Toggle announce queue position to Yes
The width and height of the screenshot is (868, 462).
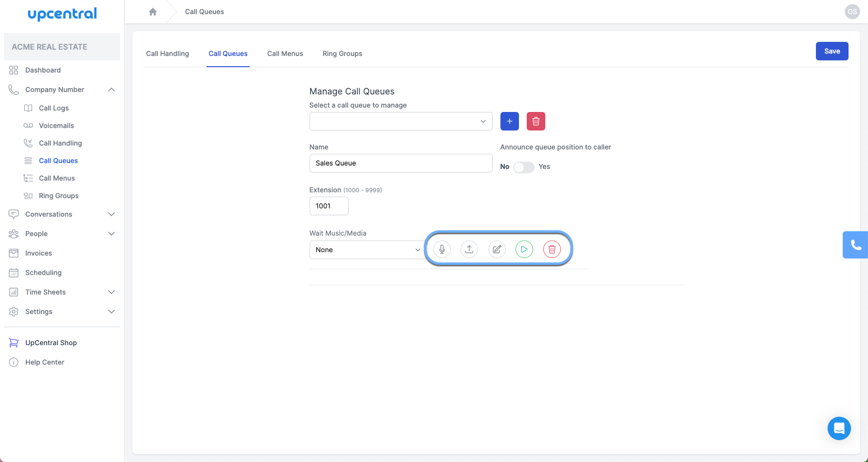coord(523,166)
